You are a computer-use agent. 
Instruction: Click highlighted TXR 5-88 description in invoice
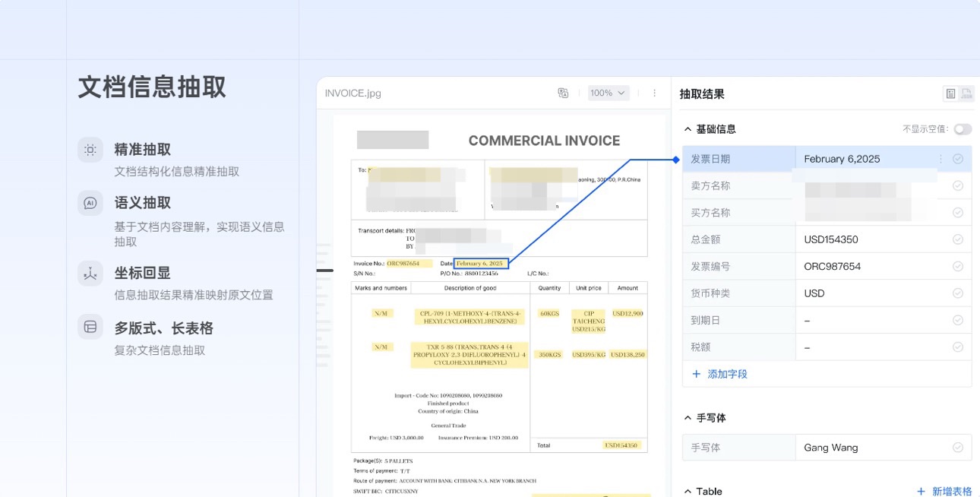click(x=469, y=355)
